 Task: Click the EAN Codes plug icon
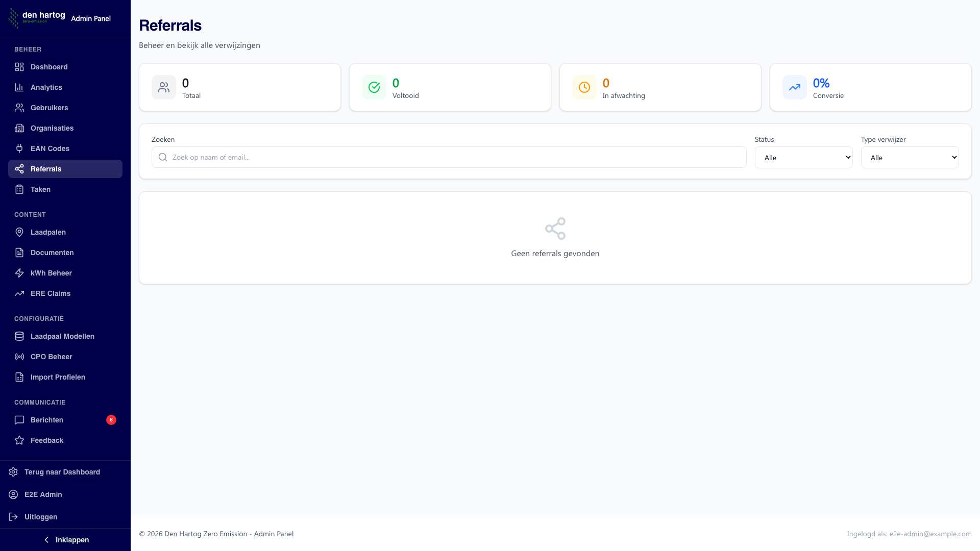pos(19,148)
